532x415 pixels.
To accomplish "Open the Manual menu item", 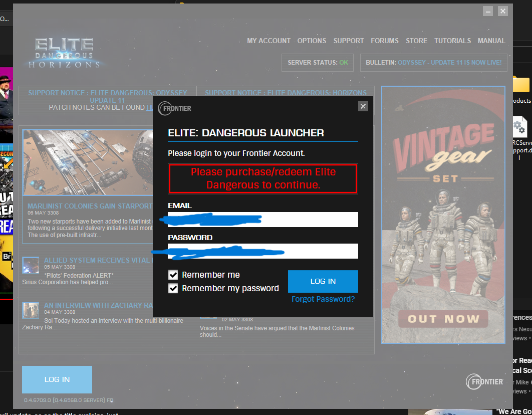I will (x=491, y=41).
